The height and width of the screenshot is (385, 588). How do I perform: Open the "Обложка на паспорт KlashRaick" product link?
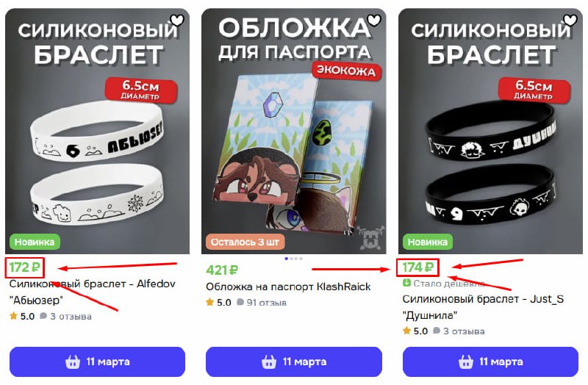point(288,287)
